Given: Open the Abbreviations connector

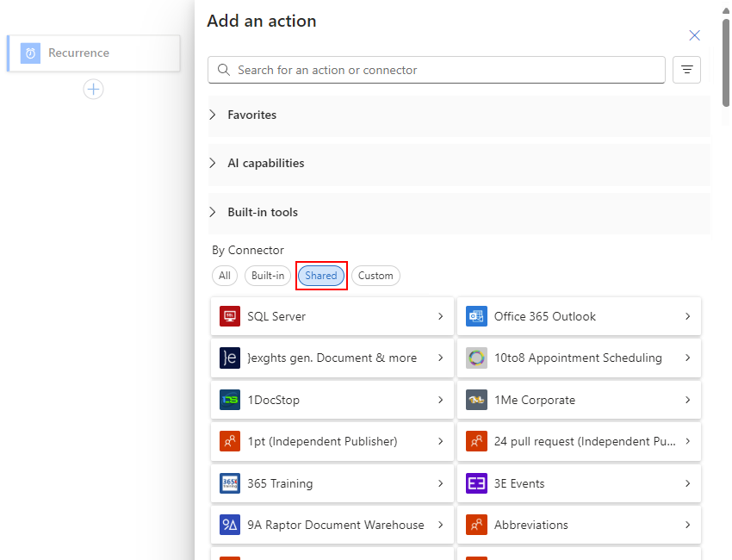Looking at the screenshot, I should tap(578, 525).
